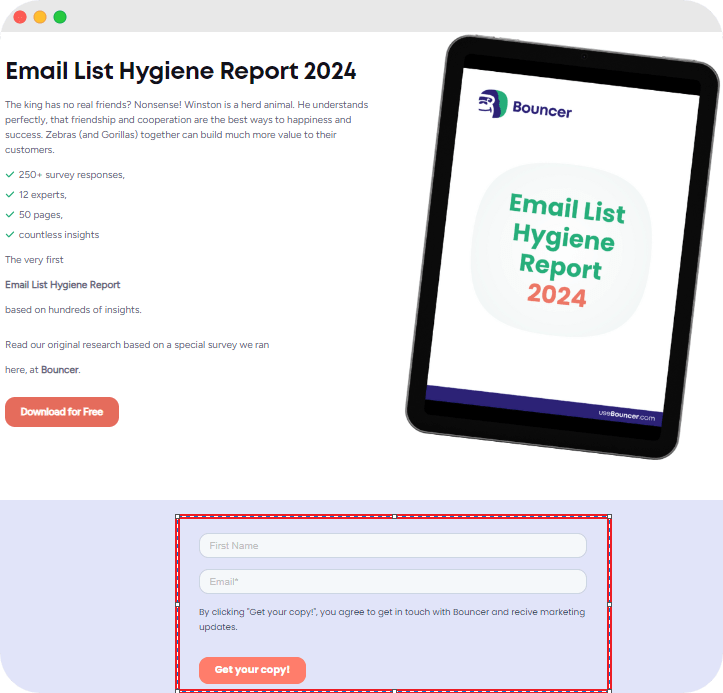Click the 'By clicking Get your copy!' disclaimer text

[x=392, y=619]
